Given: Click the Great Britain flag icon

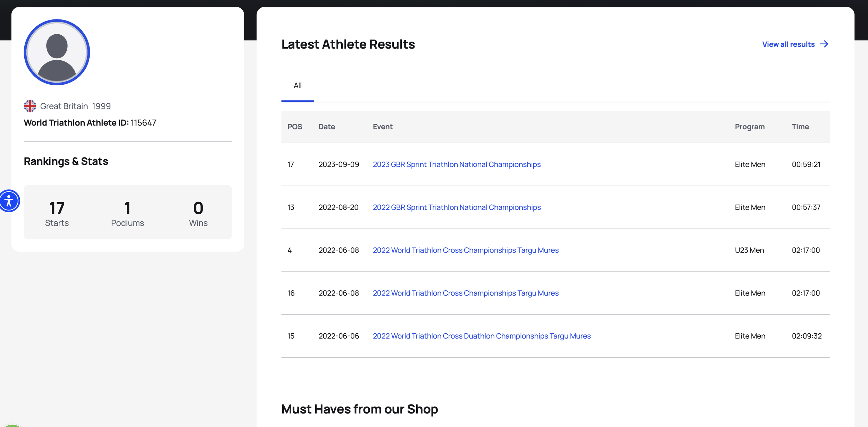Looking at the screenshot, I should 30,106.
